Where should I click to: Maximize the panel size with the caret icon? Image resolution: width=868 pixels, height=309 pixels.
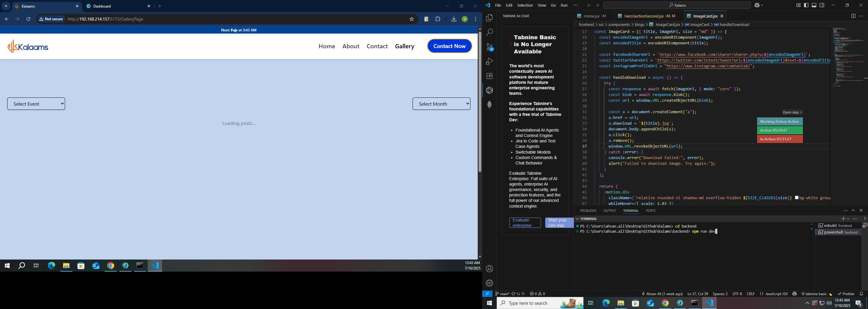pyautogui.click(x=853, y=211)
